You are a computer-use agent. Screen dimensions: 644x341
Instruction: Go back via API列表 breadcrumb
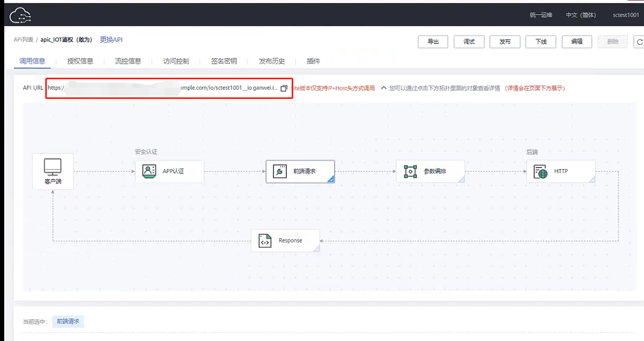23,40
